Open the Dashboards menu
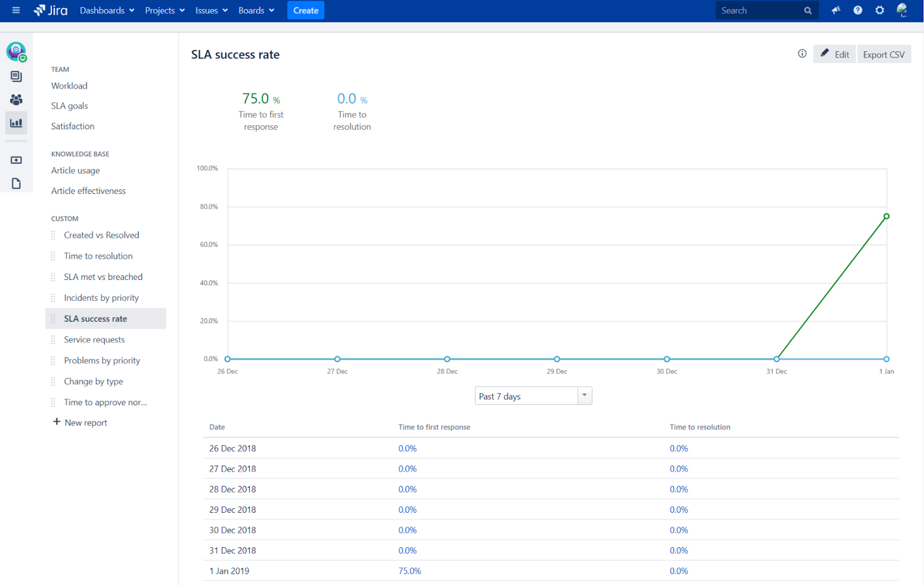The height and width of the screenshot is (586, 924). (103, 10)
